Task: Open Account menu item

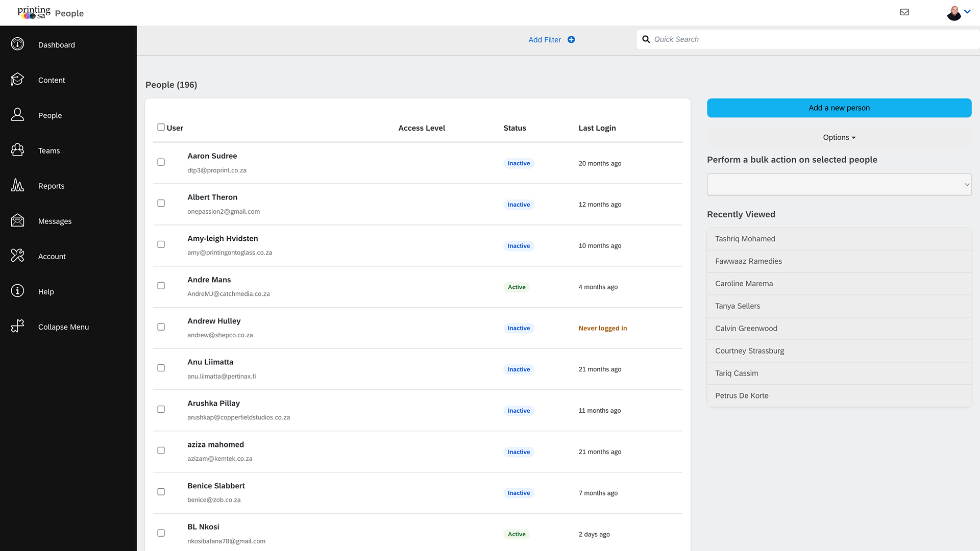Action: click(52, 256)
